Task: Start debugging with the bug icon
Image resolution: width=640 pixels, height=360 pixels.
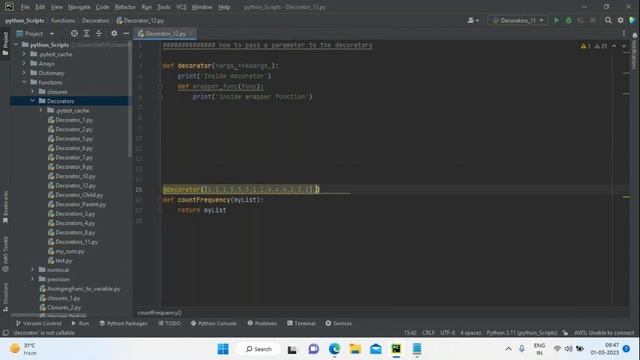Action: (568, 20)
